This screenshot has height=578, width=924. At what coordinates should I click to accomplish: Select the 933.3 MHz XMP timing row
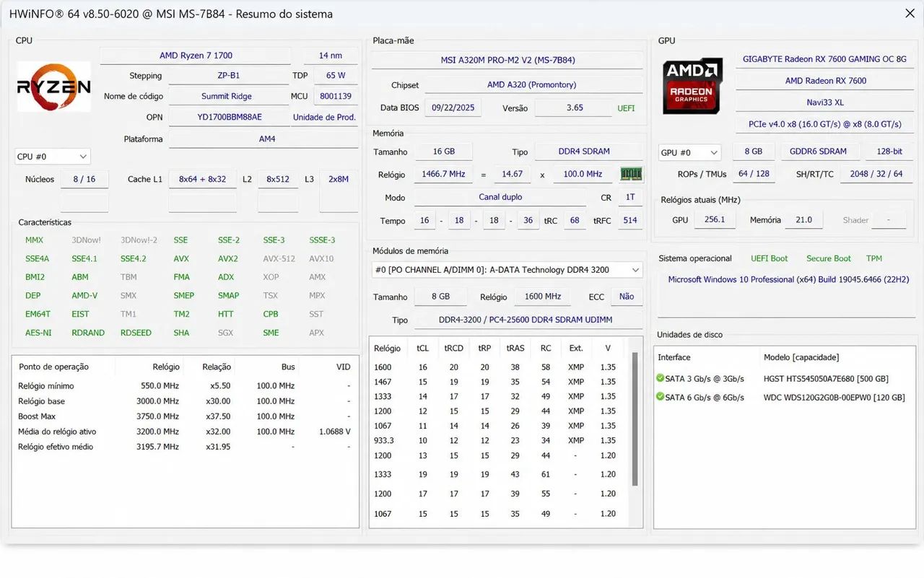coord(500,440)
